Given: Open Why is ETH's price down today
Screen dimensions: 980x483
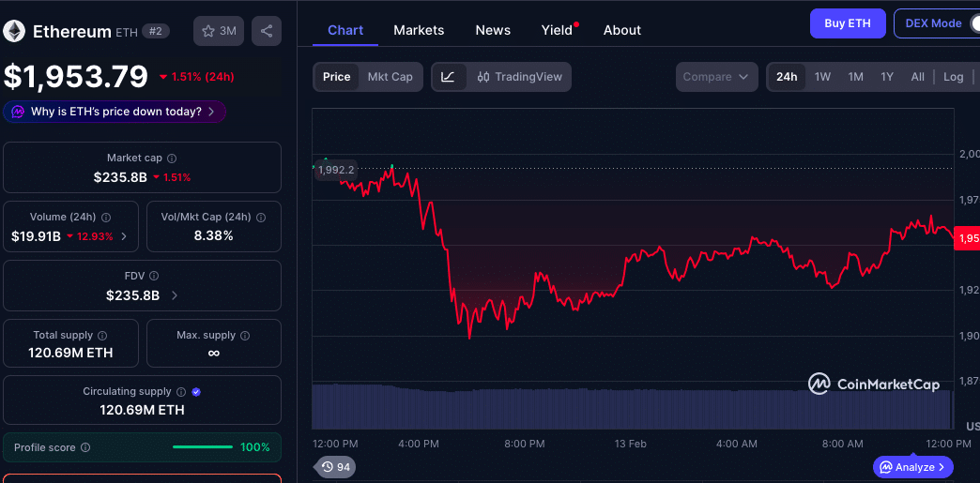Looking at the screenshot, I should 115,112.
